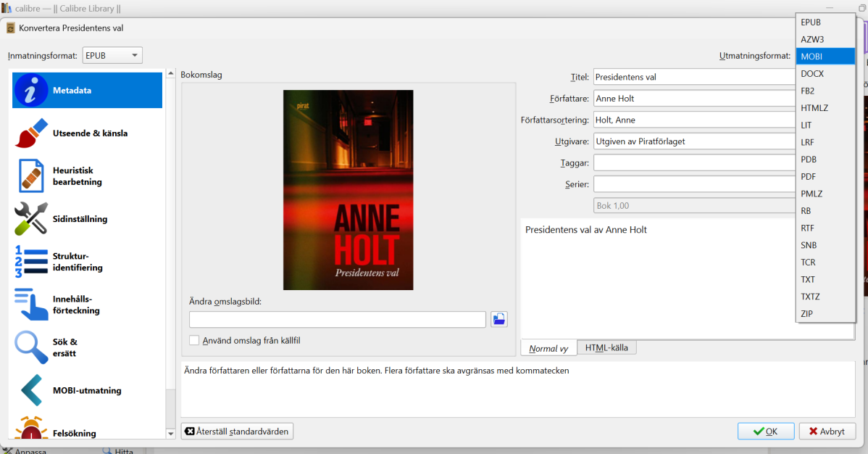Viewport: 868px width, 454px height.
Task: Click the Inmatningsformat label
Action: (43, 56)
